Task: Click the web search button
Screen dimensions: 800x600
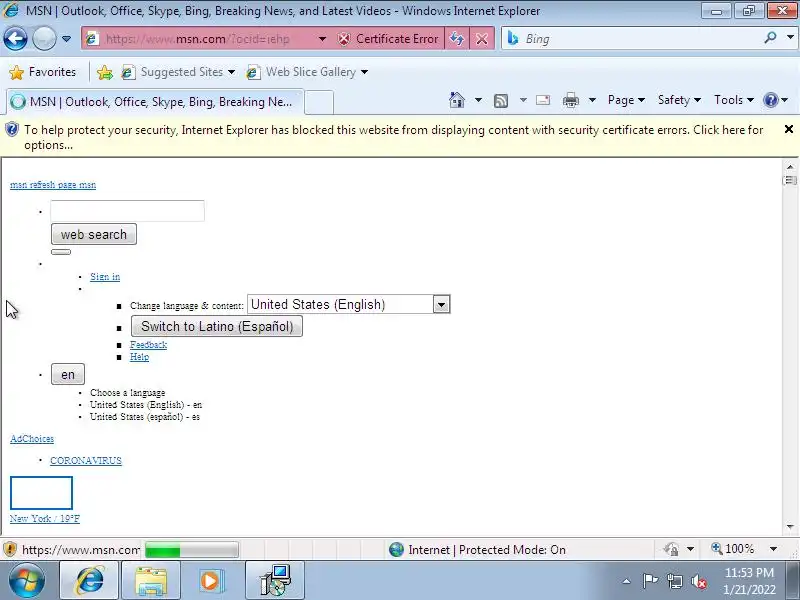Action: [x=94, y=234]
